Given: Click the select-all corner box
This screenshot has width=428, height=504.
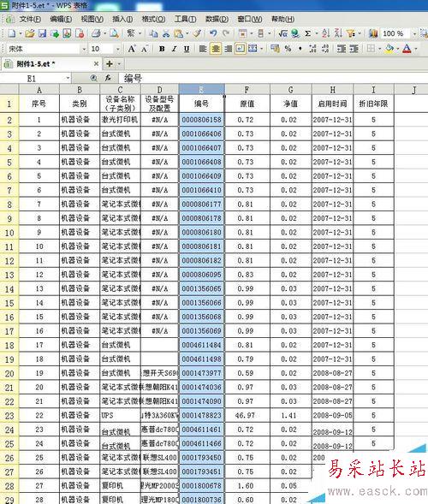Looking at the screenshot, I should click(x=9, y=89).
